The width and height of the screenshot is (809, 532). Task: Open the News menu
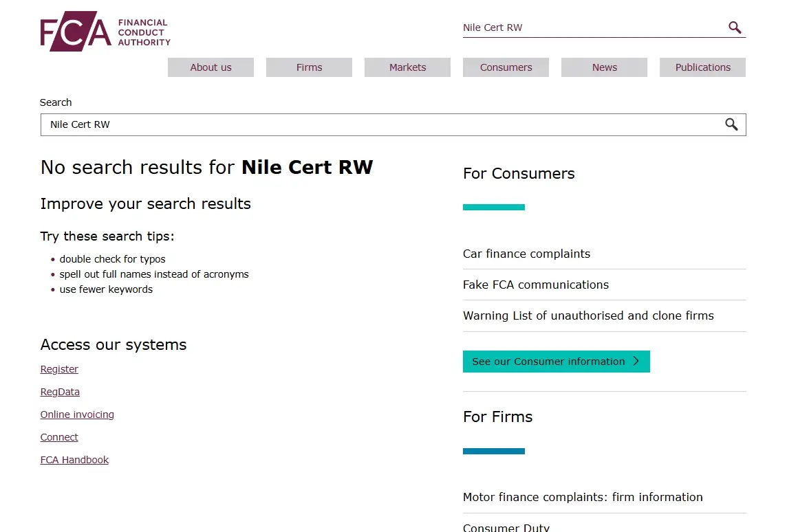(x=604, y=67)
